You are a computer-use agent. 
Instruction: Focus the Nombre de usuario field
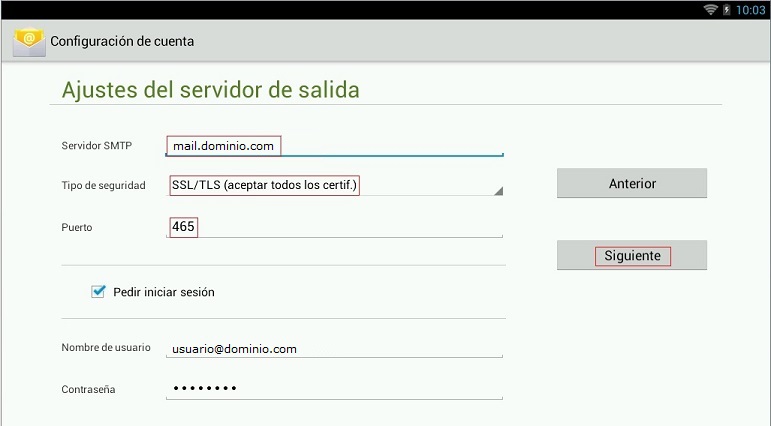click(334, 348)
